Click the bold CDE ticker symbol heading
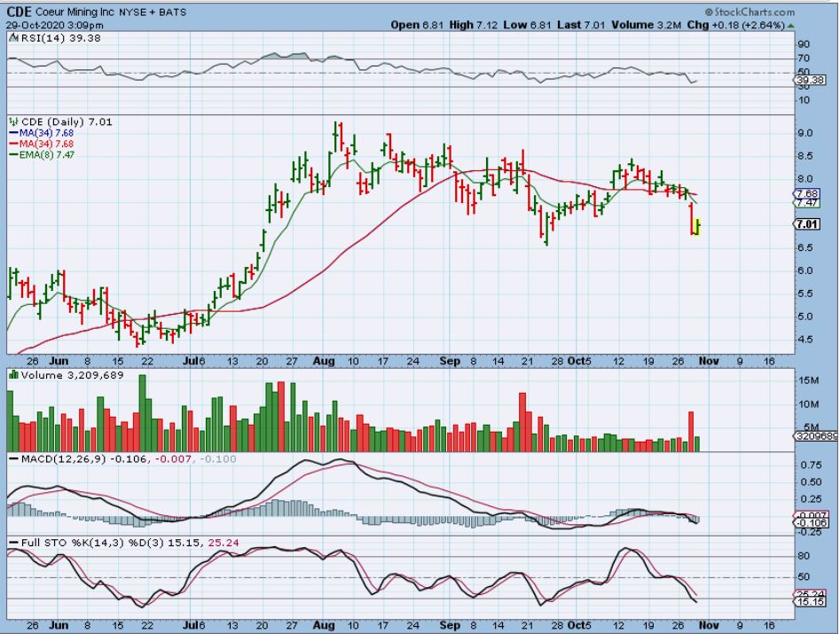840x634 pixels. (x=20, y=12)
